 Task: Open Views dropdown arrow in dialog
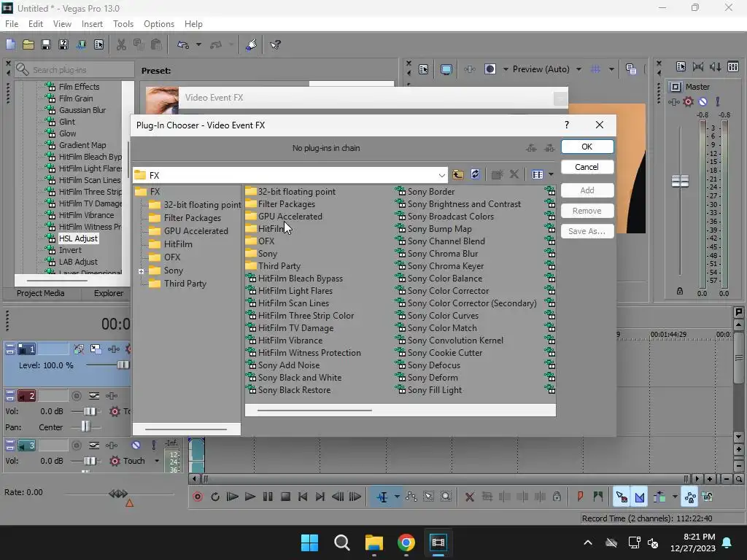pos(551,174)
